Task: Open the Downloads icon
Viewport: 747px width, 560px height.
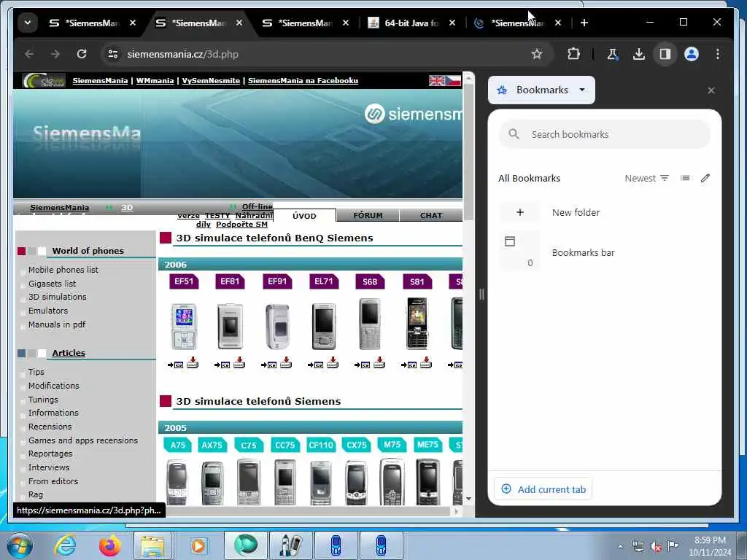Action: 639,54
